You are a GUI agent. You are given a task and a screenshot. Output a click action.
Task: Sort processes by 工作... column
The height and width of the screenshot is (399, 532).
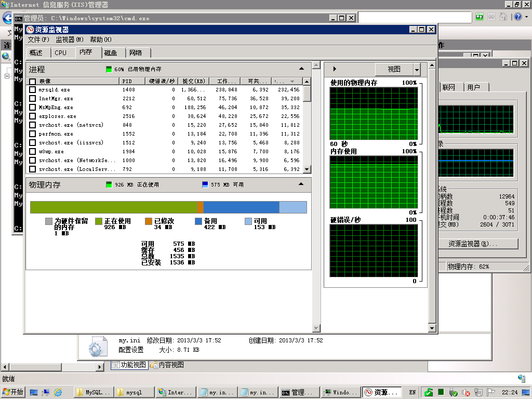click(x=225, y=82)
